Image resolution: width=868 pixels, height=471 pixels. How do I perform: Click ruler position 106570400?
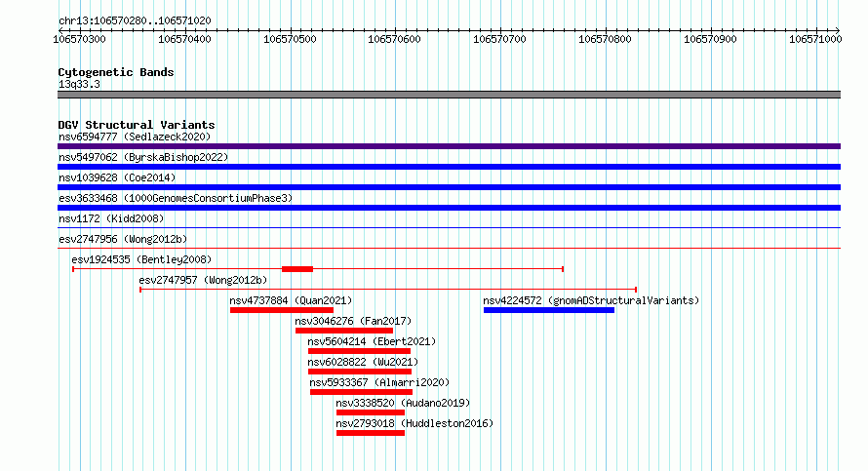point(184,39)
